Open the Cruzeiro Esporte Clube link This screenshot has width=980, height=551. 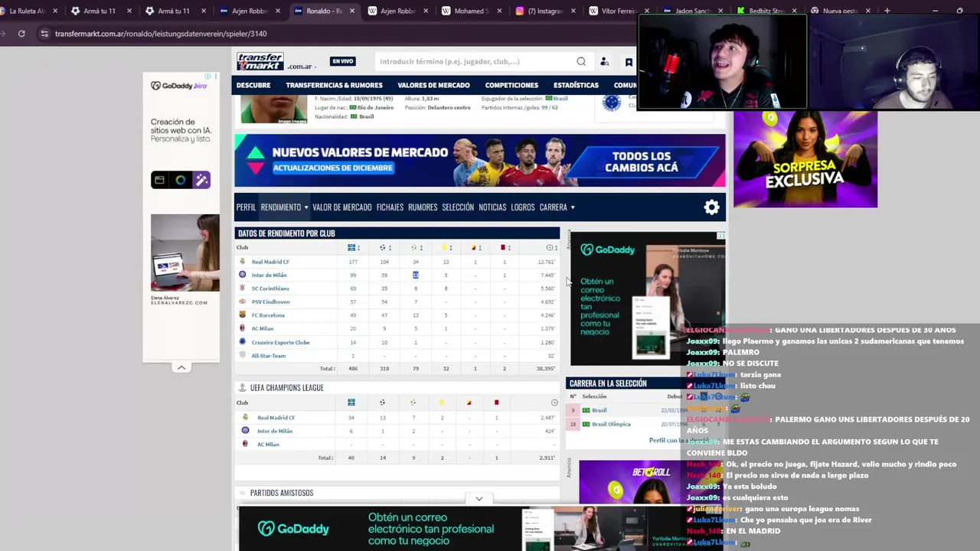281,342
